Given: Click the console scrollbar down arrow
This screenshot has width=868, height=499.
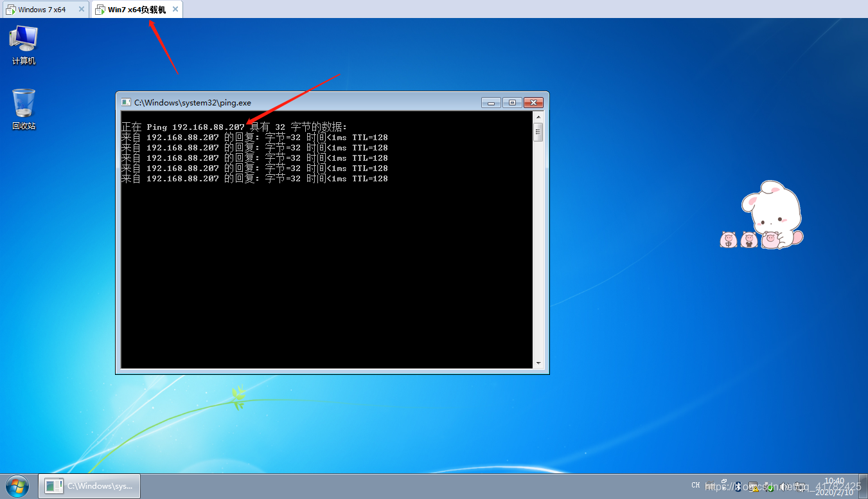Looking at the screenshot, I should coord(538,363).
